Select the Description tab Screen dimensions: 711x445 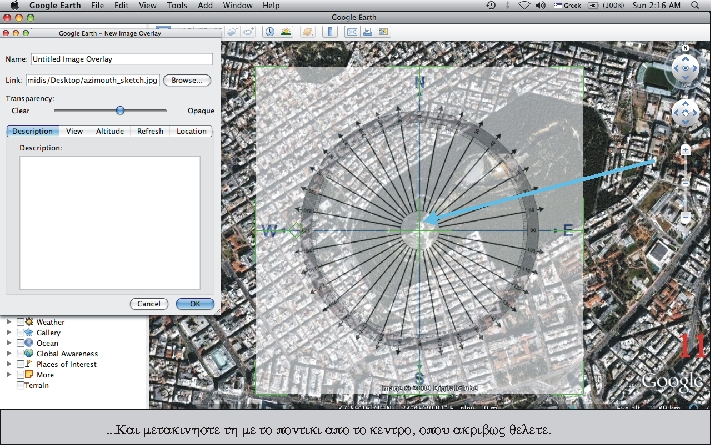(33, 131)
